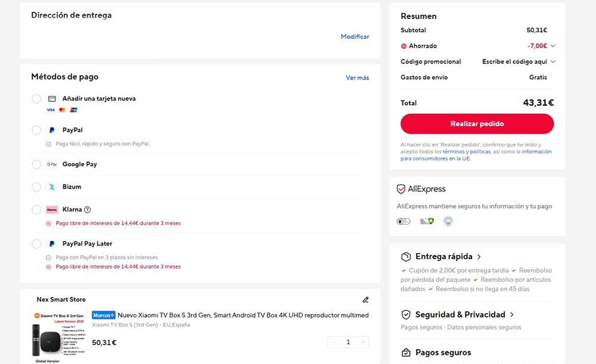Click Xiaomi TV Box product thumbnail
Viewport: 596px width, 364px height.
pyautogui.click(x=59, y=337)
